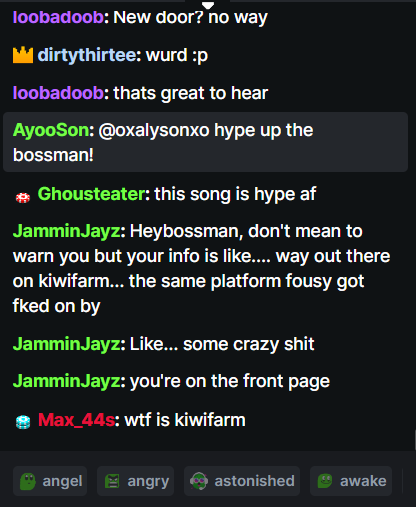Viewport: 416px width, 507px height.
Task: Click the chat scrollbar on right edge
Action: [x=415, y=440]
